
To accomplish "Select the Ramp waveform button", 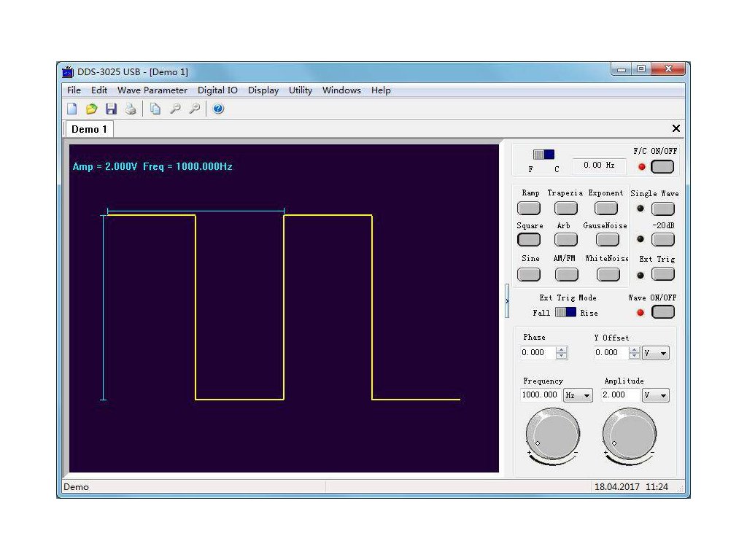I will pyautogui.click(x=529, y=209).
